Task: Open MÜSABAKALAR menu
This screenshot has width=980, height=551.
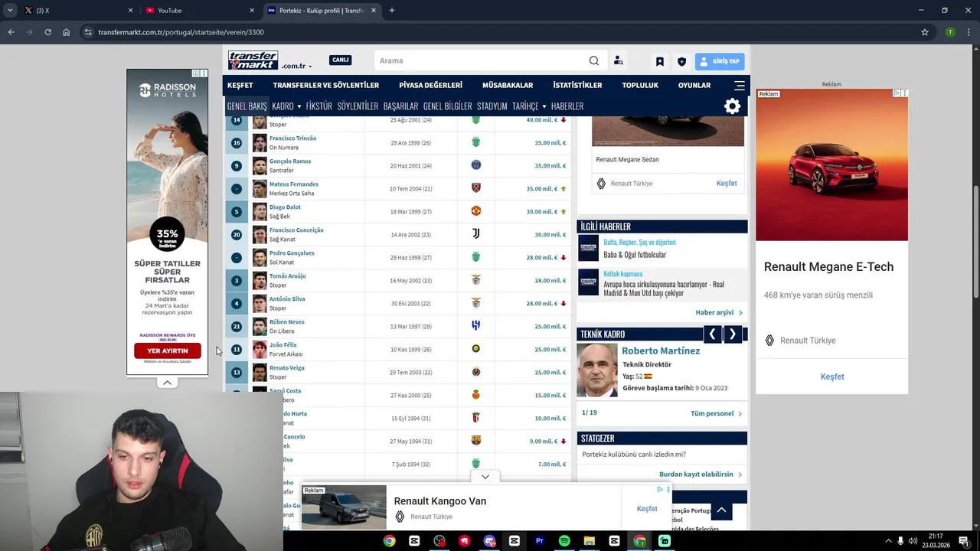Action: (508, 85)
